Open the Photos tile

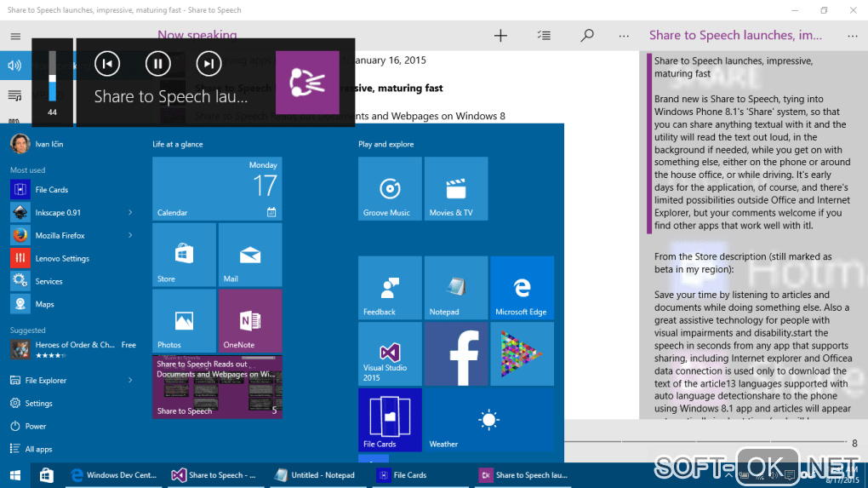pos(185,321)
